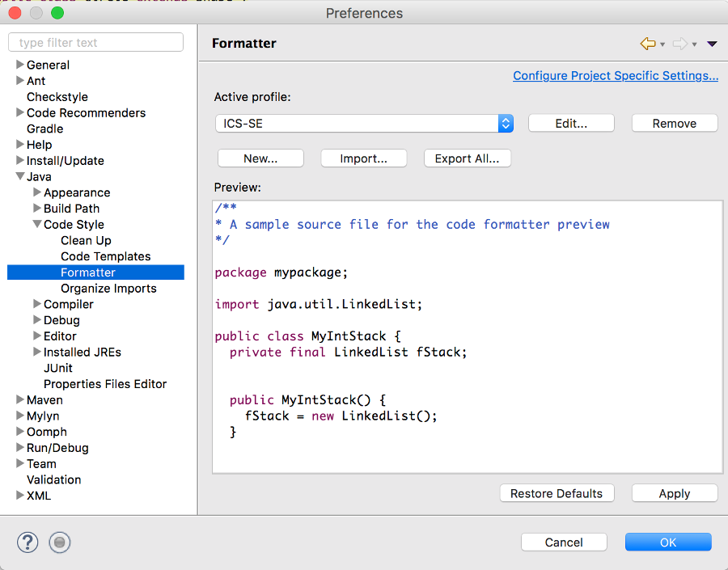The image size is (728, 570).
Task: Confirm preferences with the OK button
Action: click(668, 542)
